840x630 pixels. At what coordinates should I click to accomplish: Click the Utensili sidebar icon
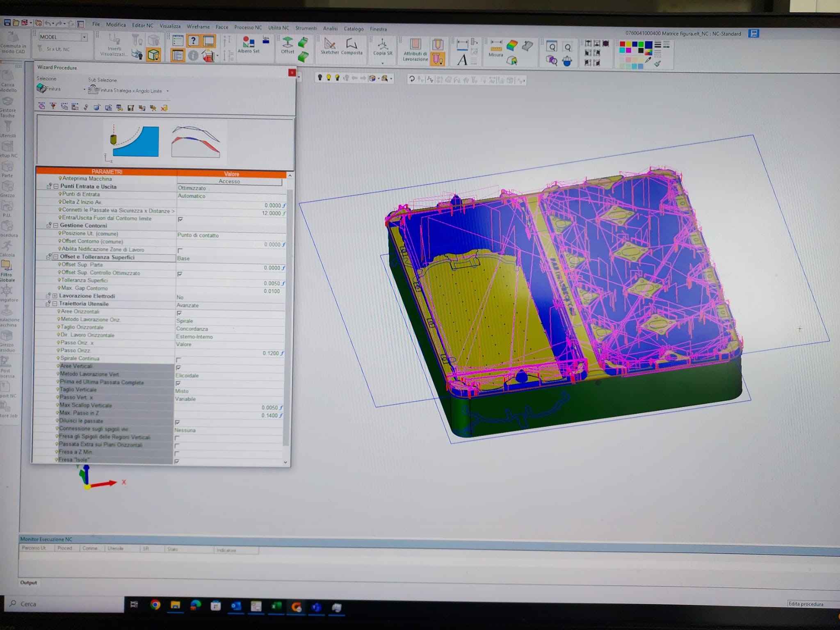(x=8, y=129)
